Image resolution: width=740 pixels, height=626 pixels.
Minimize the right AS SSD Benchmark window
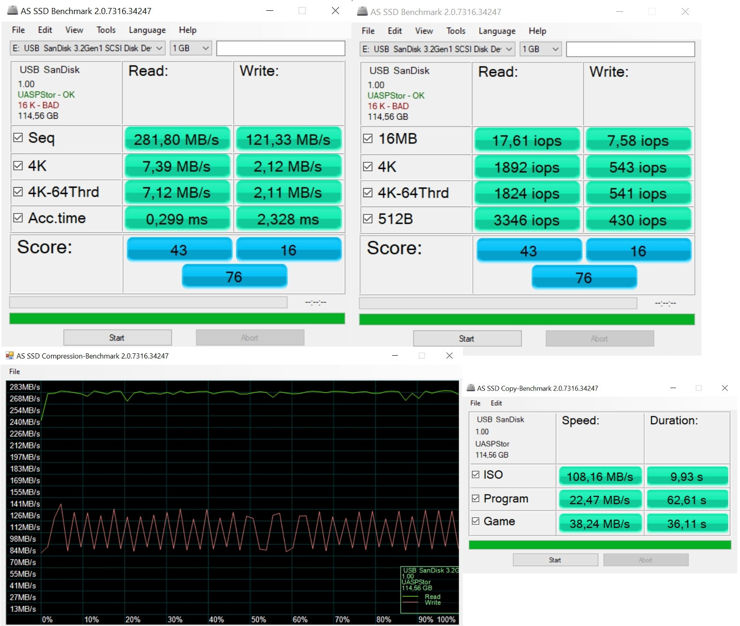(619, 11)
